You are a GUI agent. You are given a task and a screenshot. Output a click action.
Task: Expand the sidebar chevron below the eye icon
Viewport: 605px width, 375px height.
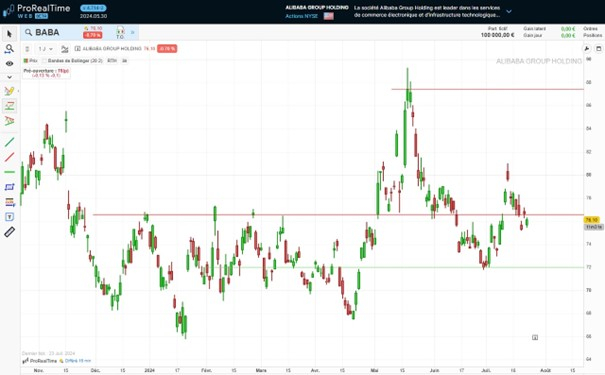coord(9,77)
